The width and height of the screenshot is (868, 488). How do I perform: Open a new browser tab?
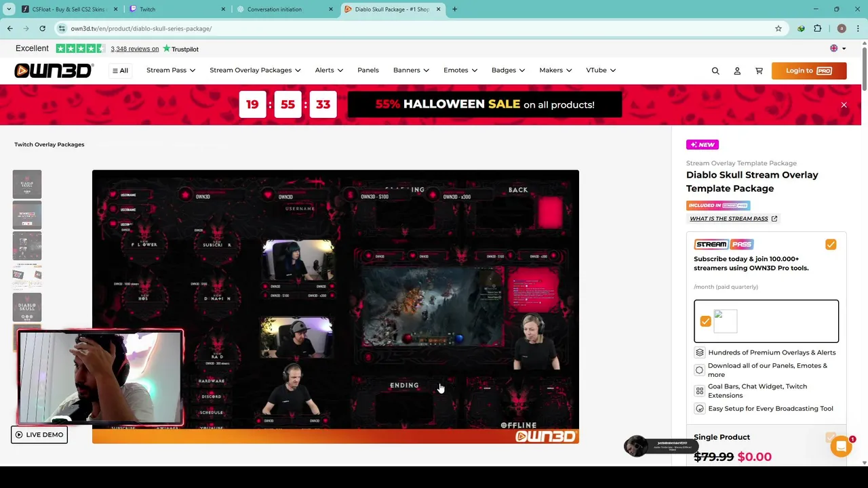tap(454, 9)
